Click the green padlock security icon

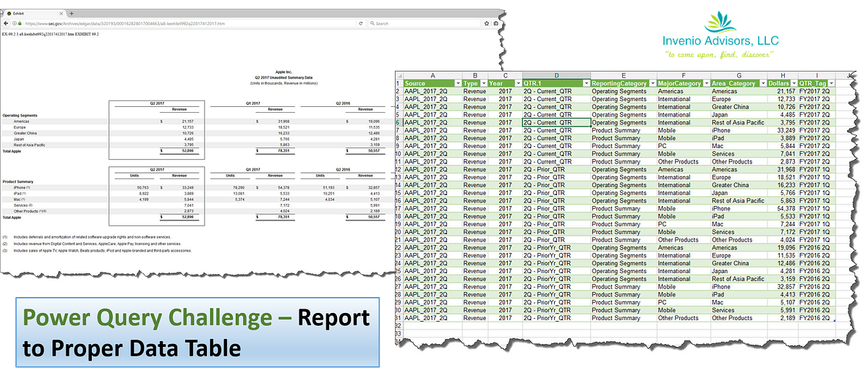click(20, 24)
